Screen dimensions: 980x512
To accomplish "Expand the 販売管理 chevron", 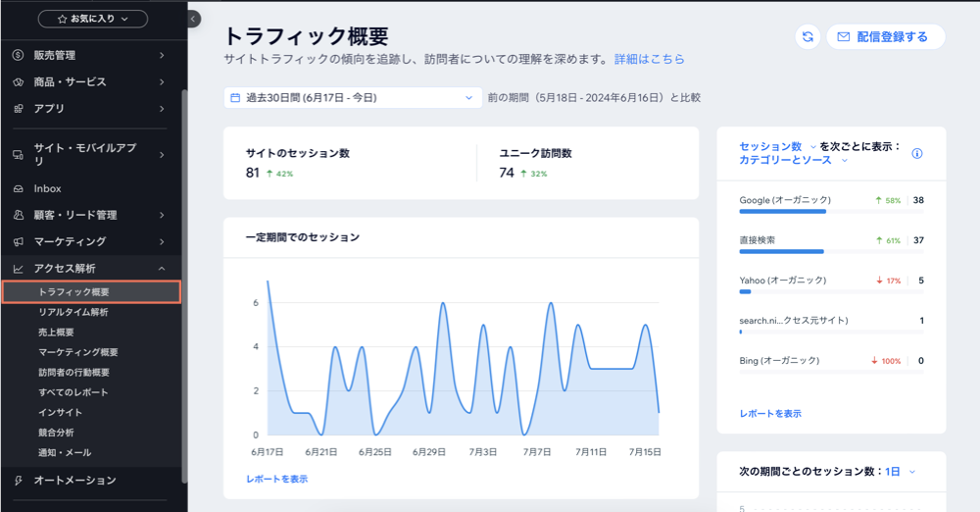I will pyautogui.click(x=162, y=55).
